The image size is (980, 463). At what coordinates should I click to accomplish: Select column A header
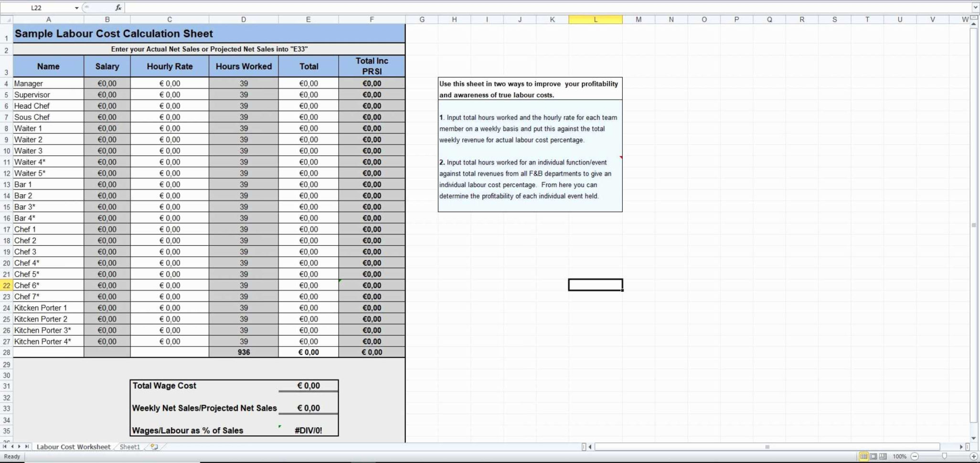[x=48, y=20]
